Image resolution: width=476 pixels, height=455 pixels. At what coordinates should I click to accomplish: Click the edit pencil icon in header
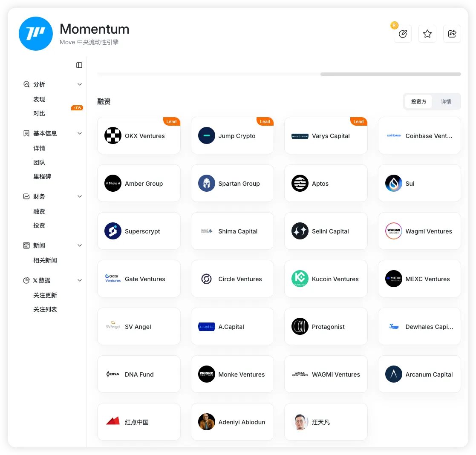click(403, 34)
